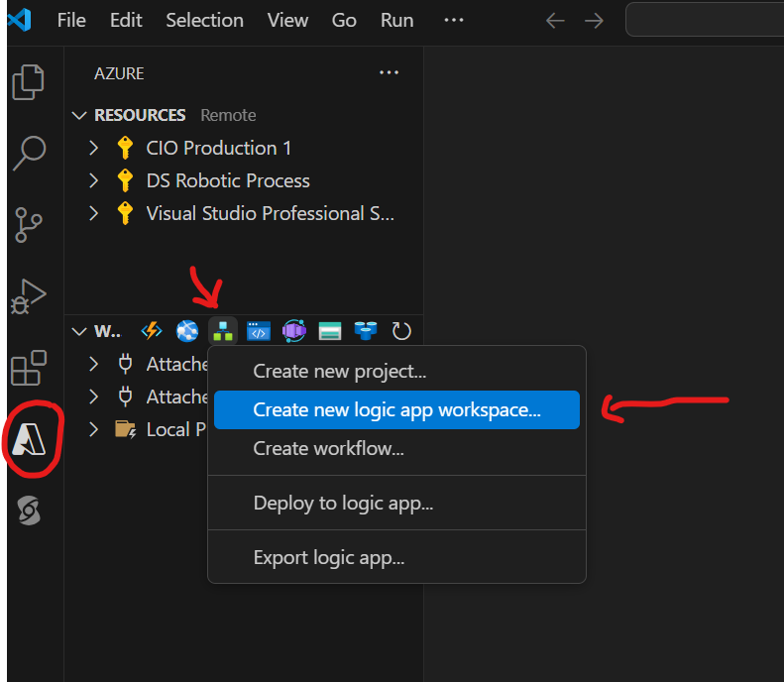Expand CIO Production 1 subscription

(x=93, y=148)
